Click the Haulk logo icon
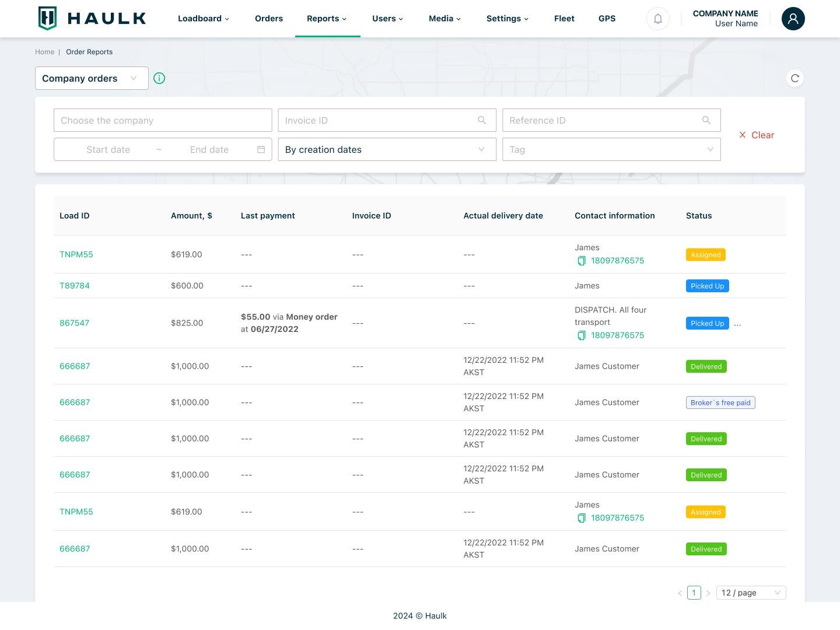Viewport: 840px width, 630px height. [47, 18]
